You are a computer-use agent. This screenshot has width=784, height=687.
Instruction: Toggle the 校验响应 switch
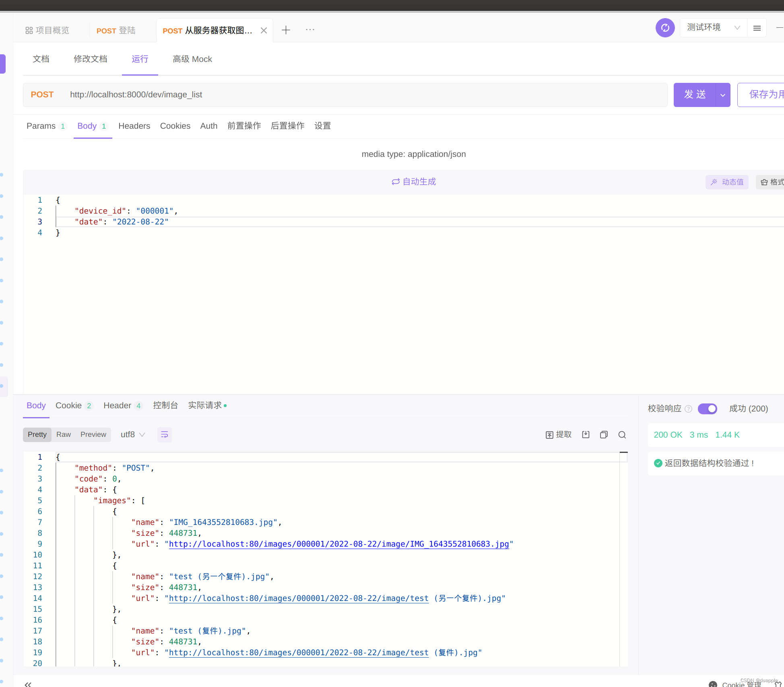click(x=707, y=409)
